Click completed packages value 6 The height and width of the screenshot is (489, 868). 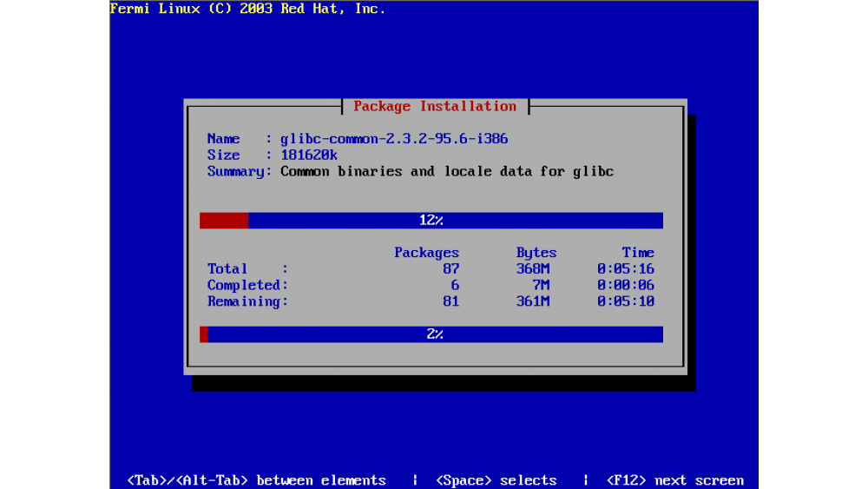tap(455, 285)
